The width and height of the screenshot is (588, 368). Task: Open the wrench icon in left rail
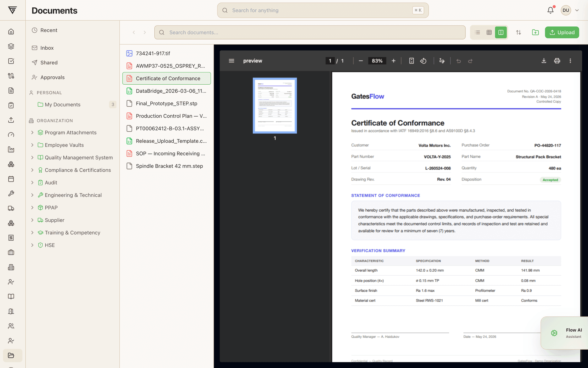click(x=11, y=194)
